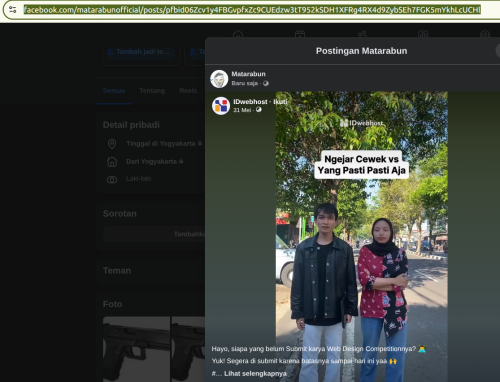500x382 pixels.
Task: Switch to the 'Semua' profile tab
Action: pos(114,91)
